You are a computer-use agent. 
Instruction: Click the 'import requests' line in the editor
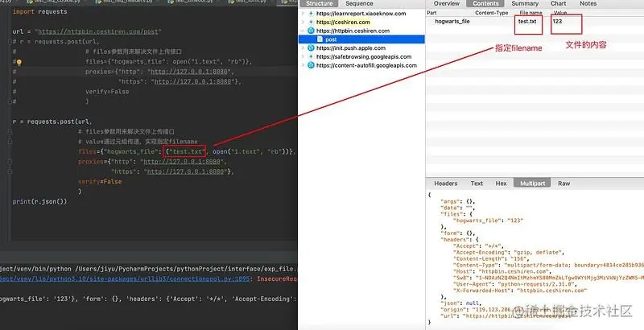(39, 11)
